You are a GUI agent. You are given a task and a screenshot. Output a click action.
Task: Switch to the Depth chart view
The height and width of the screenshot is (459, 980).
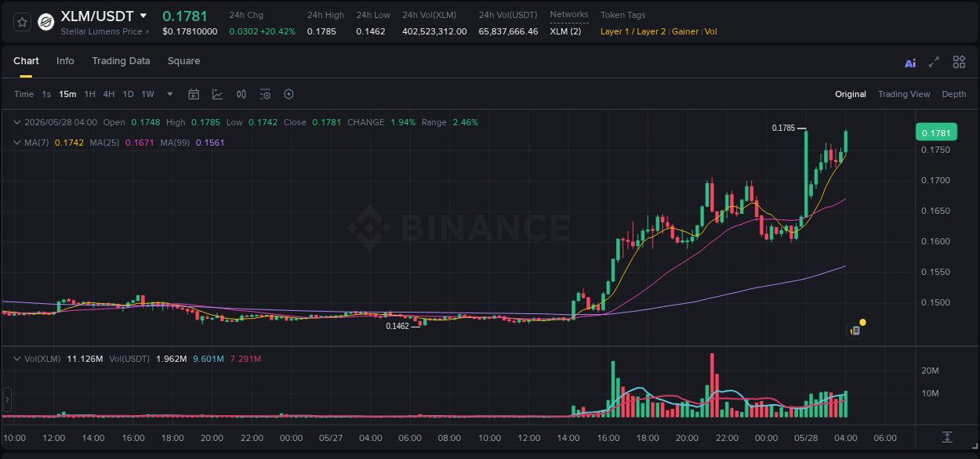click(954, 94)
